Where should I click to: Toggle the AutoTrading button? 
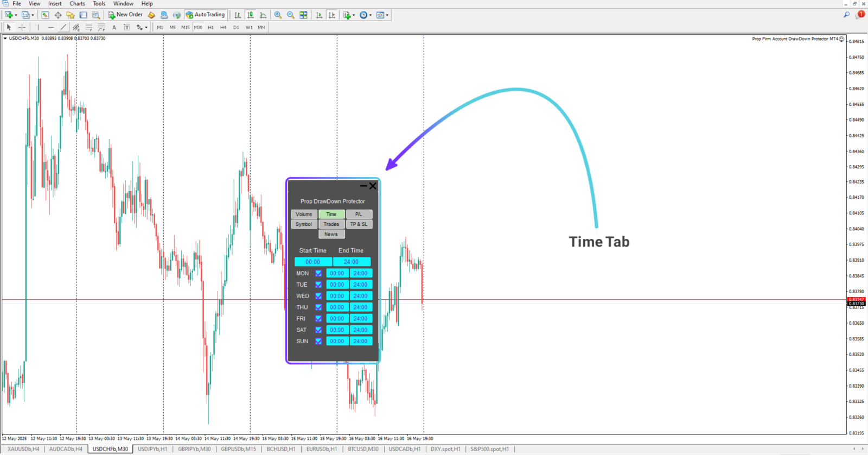pos(205,15)
